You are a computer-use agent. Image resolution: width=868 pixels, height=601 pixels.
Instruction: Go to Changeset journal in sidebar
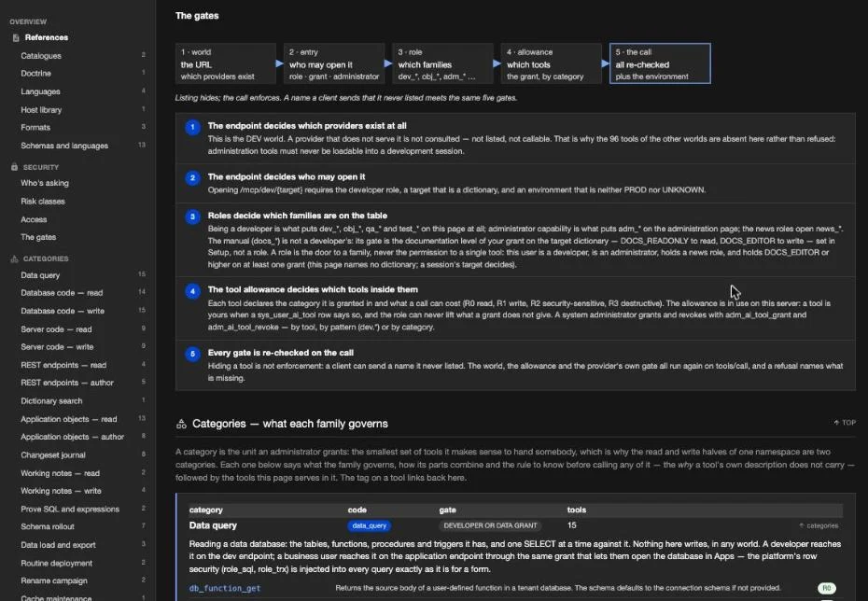coord(53,454)
